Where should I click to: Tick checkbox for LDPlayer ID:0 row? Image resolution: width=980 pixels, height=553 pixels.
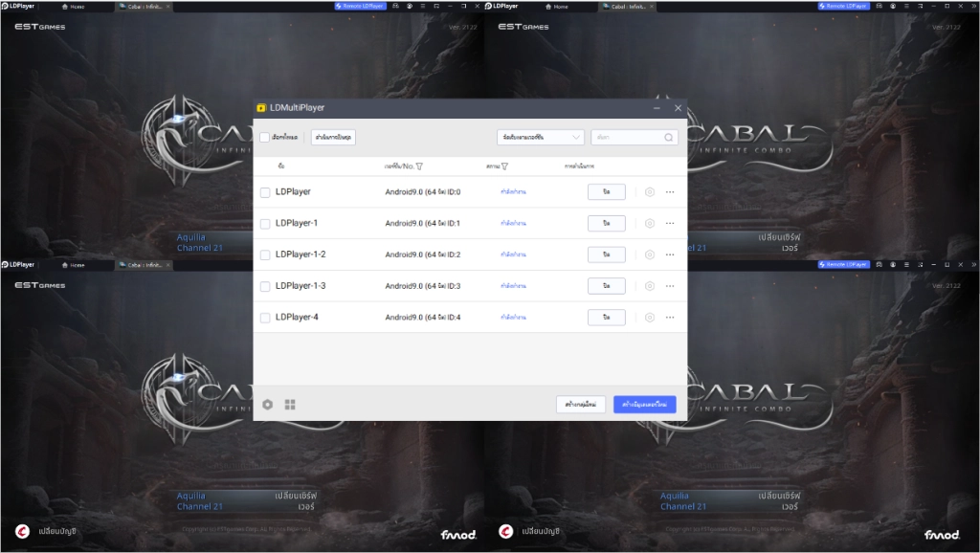point(265,192)
